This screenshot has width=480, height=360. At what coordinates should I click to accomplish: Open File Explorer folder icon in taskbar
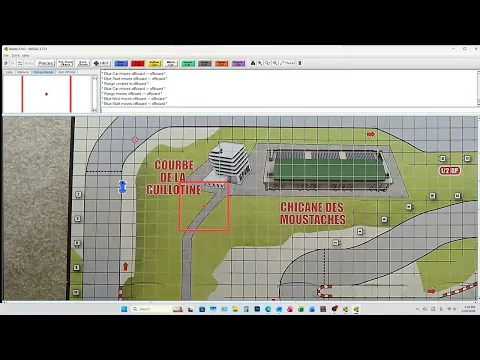[x=235, y=309]
